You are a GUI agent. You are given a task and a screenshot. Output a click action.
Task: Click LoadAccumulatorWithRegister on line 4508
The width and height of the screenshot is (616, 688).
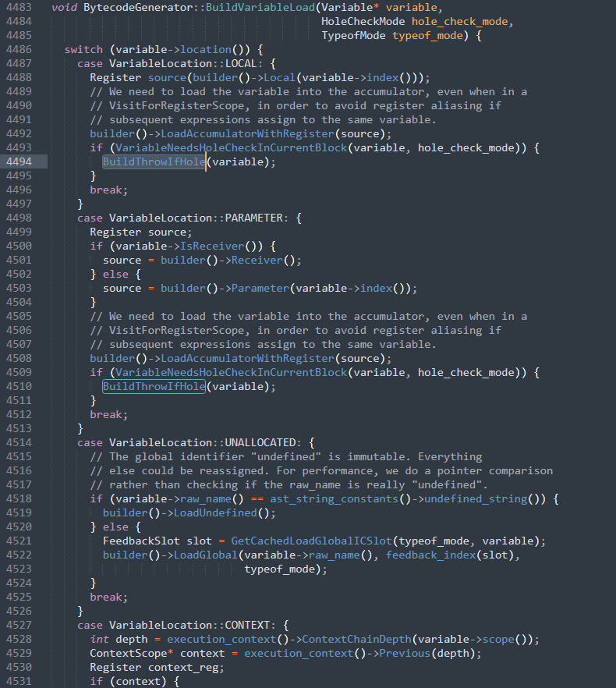[247, 359]
